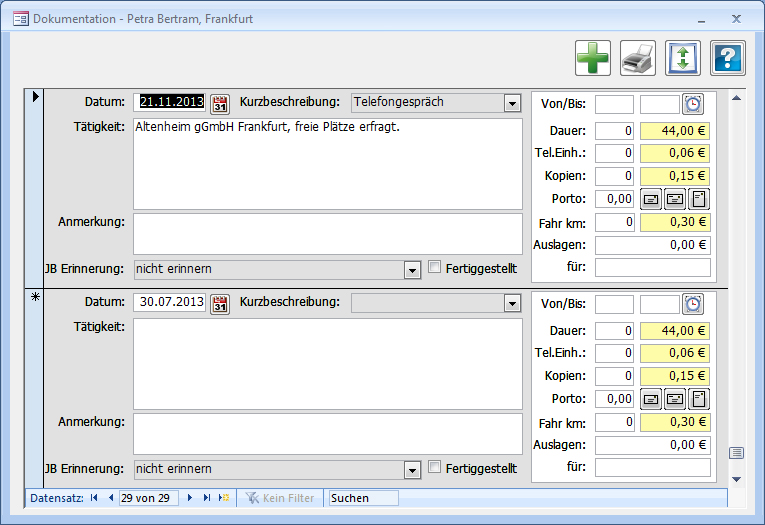Open help with question mark icon
The width and height of the screenshot is (765, 525).
pos(727,58)
